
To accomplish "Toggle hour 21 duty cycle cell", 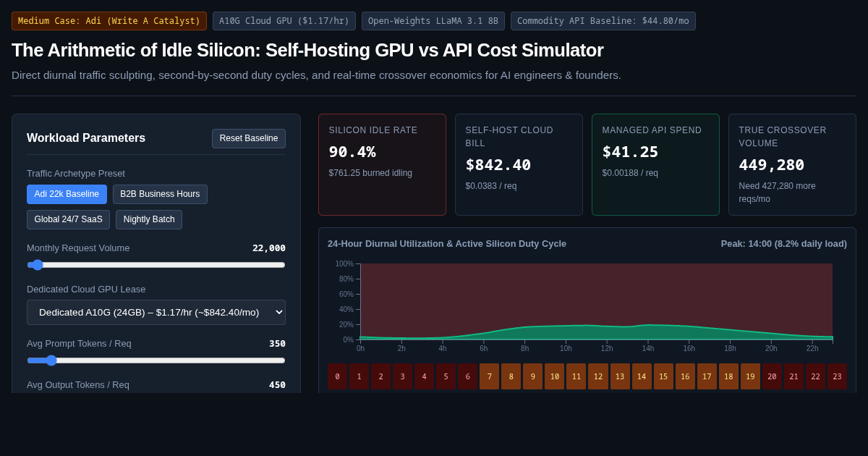I will (793, 376).
